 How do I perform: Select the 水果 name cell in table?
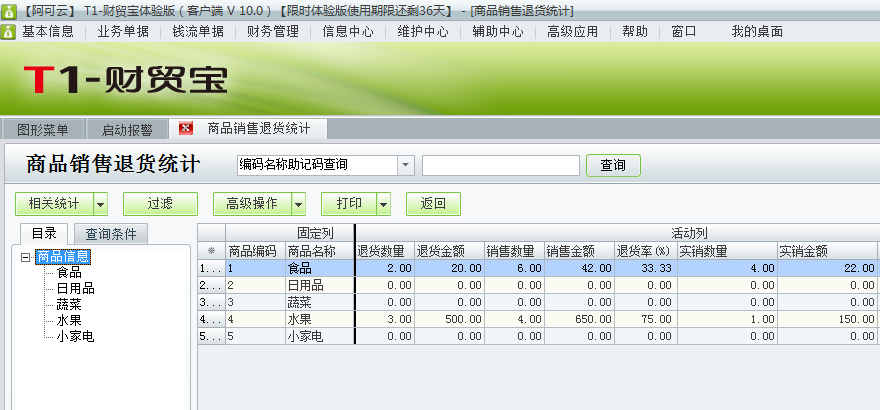[x=320, y=319]
